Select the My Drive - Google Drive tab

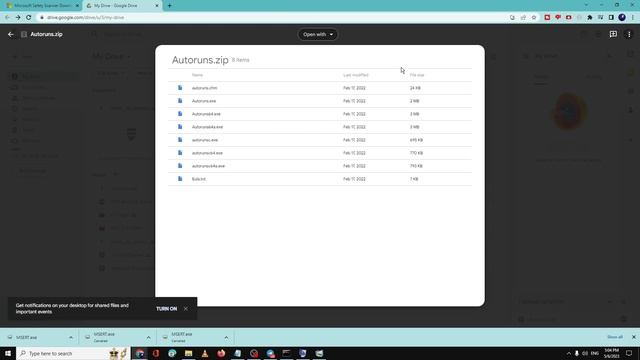122,6
